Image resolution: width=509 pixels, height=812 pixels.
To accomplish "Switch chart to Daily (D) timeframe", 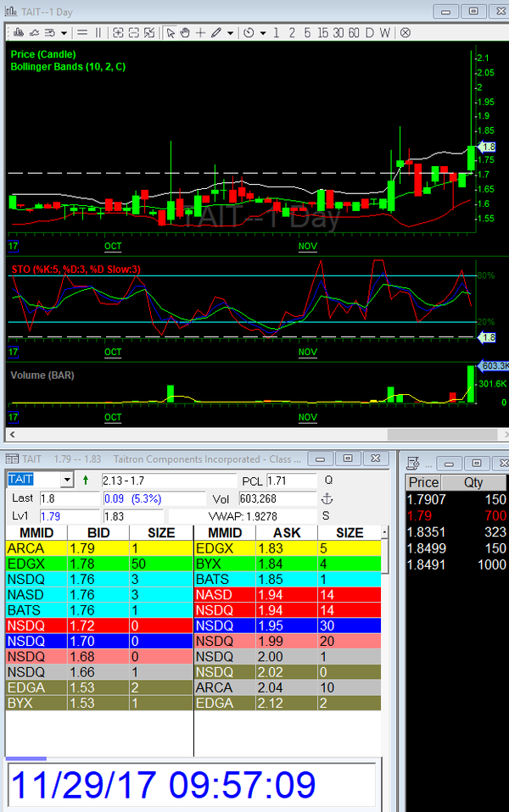I will pos(371,33).
